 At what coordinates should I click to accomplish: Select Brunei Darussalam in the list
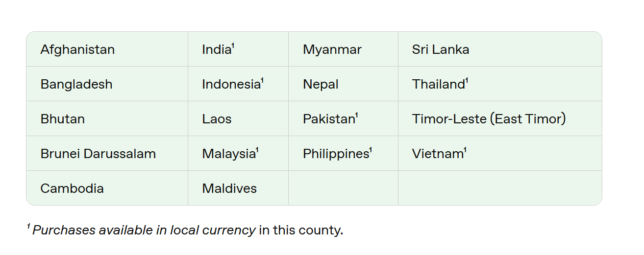coord(98,154)
